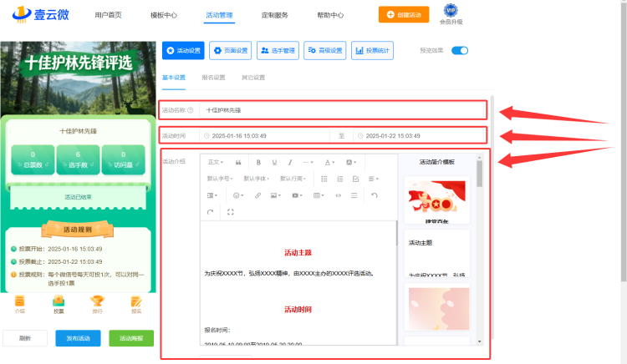Open 帮助中心 in the top menu
This screenshot has width=627, height=364.
330,15
